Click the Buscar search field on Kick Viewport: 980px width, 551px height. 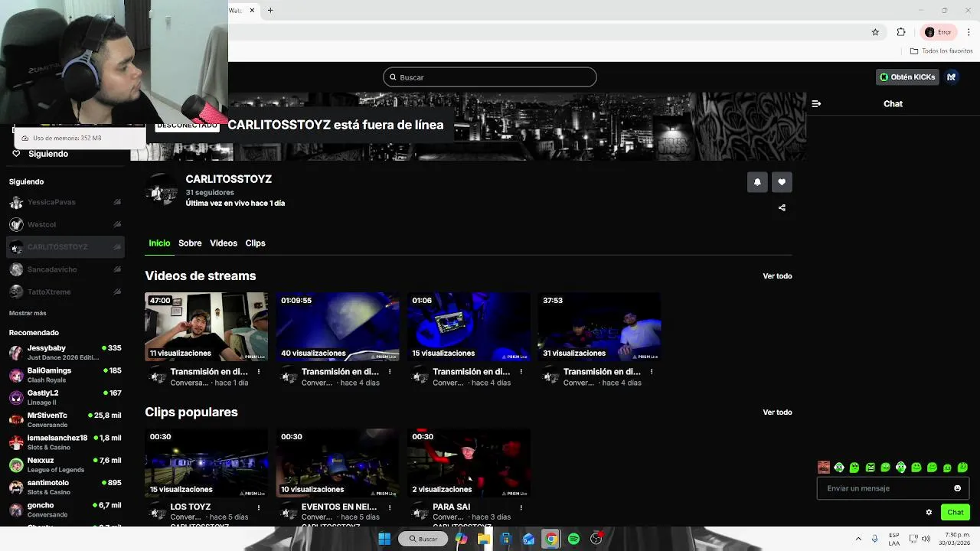(x=490, y=77)
